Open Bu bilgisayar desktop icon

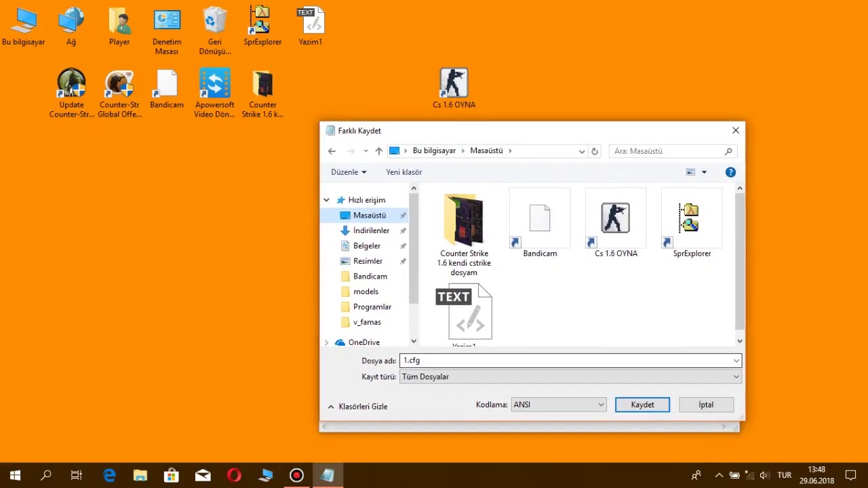pyautogui.click(x=23, y=27)
